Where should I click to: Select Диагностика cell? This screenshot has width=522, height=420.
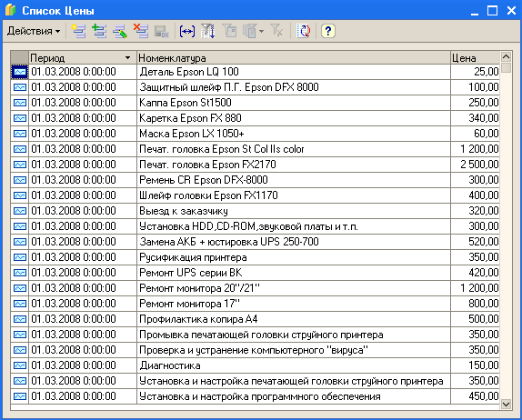(x=294, y=365)
